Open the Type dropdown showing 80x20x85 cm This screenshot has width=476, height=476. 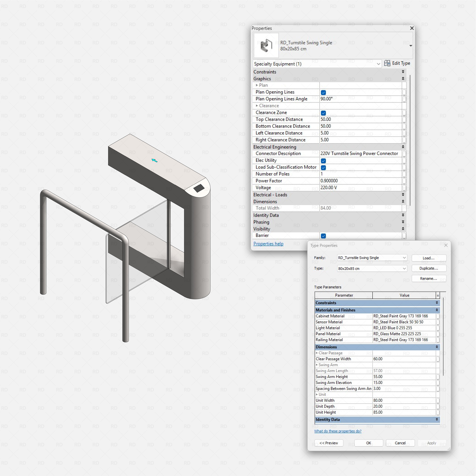(372, 268)
